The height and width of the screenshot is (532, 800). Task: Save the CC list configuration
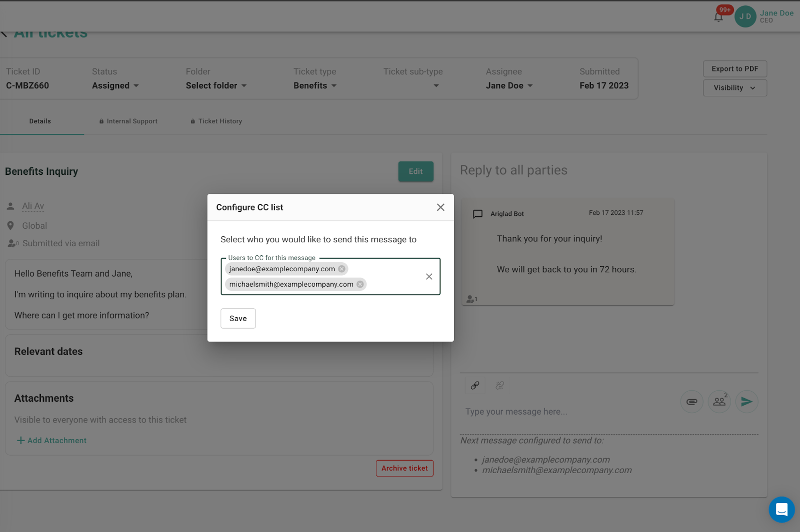pos(238,319)
